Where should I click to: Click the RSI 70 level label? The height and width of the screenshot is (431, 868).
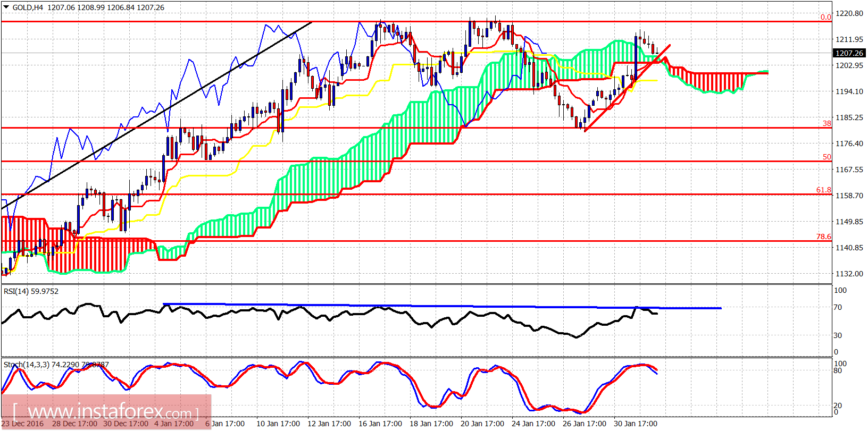pos(838,307)
